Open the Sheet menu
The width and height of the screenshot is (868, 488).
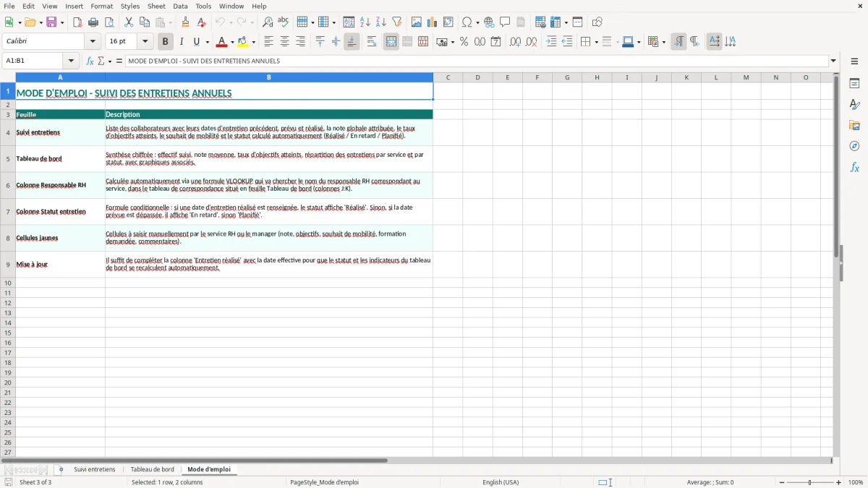click(x=156, y=6)
